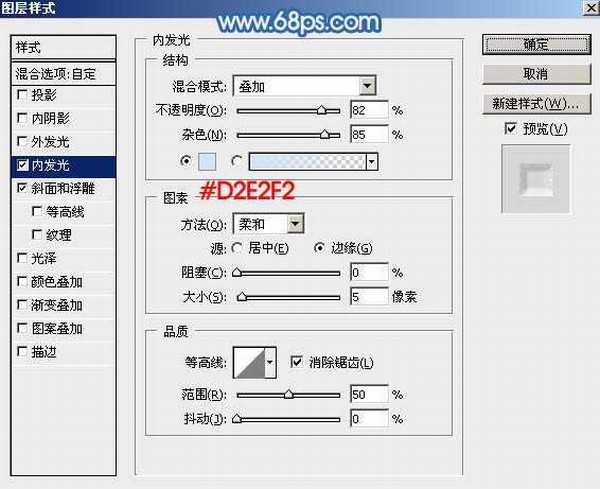Open the gradient preset dropdown arrow
The image size is (600, 489).
point(372,160)
